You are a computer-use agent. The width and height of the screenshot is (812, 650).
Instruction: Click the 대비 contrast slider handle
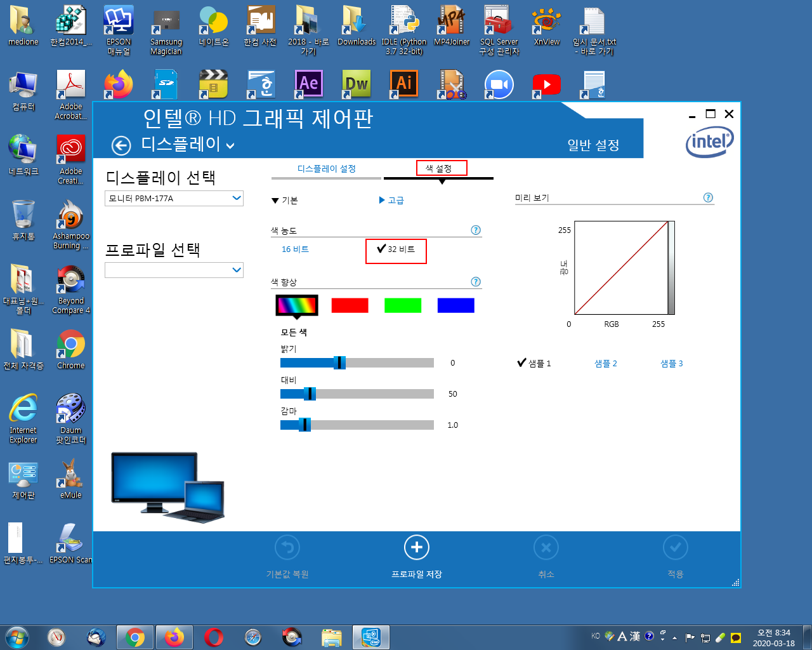click(x=310, y=394)
